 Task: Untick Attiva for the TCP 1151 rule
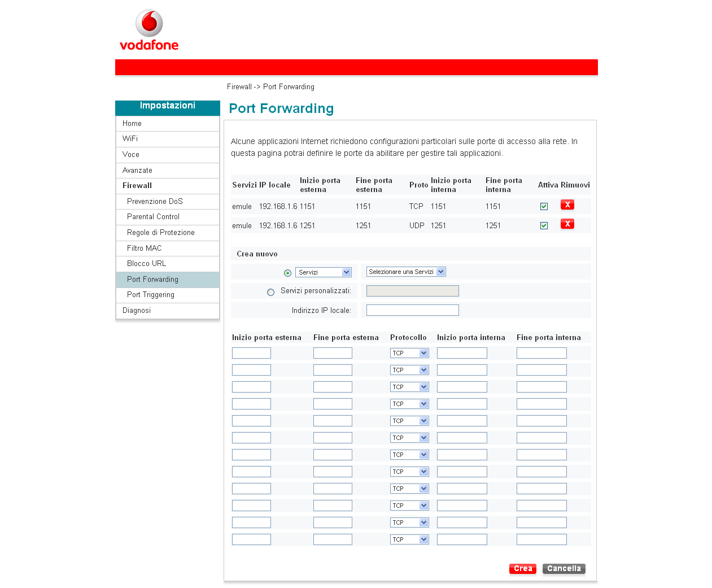pos(544,206)
